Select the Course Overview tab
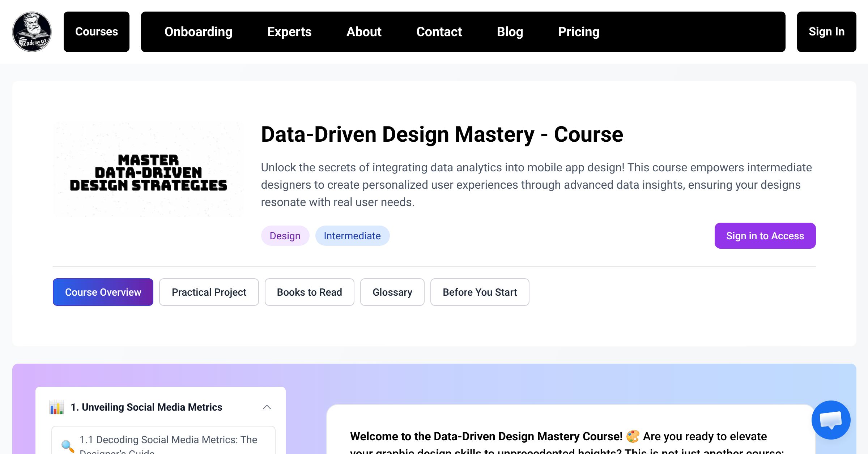868x454 pixels. (x=103, y=292)
